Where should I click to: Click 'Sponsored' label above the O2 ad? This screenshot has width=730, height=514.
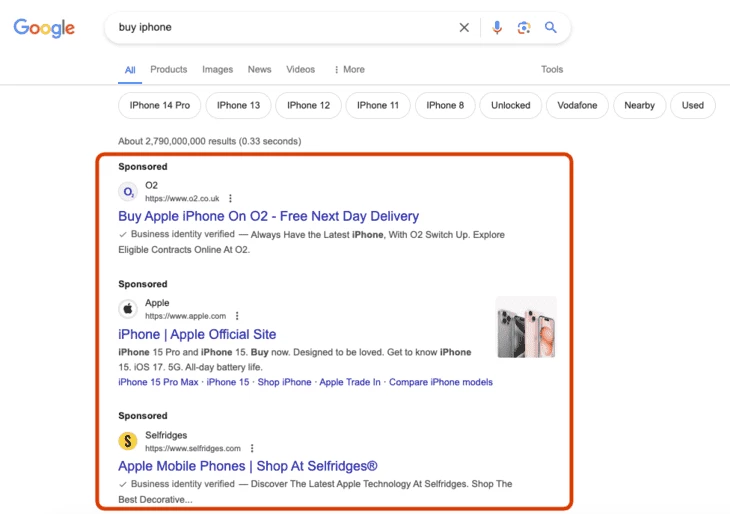point(142,167)
